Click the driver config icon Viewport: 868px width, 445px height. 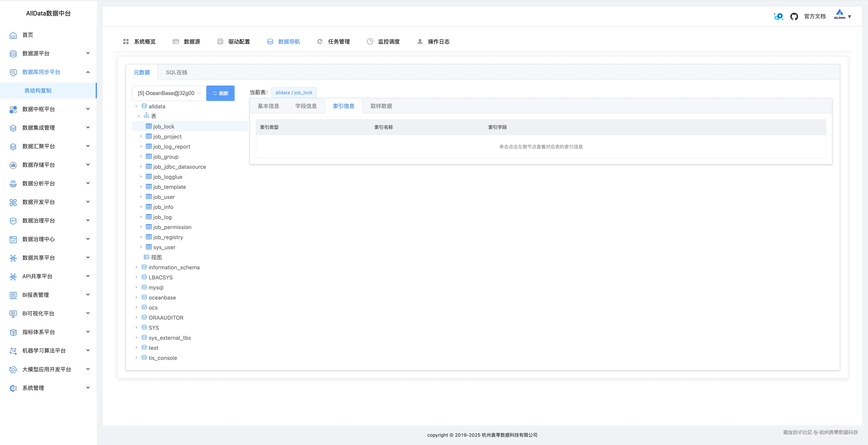pos(220,41)
